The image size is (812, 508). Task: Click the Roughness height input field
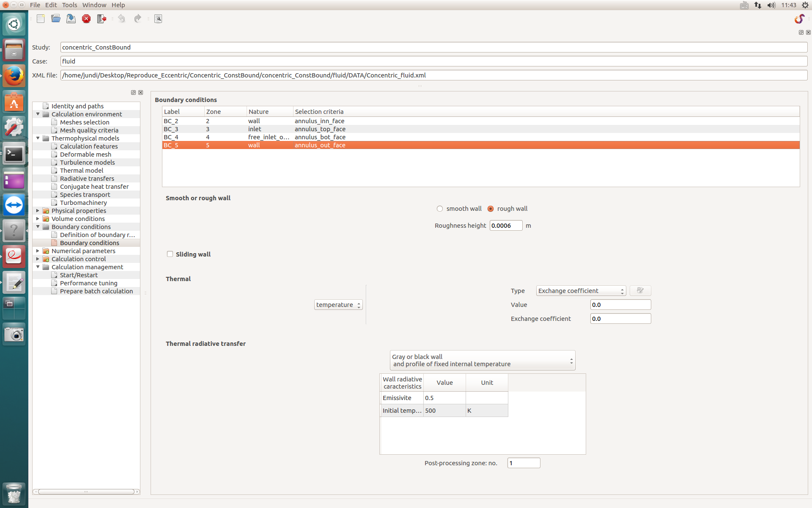tap(505, 226)
